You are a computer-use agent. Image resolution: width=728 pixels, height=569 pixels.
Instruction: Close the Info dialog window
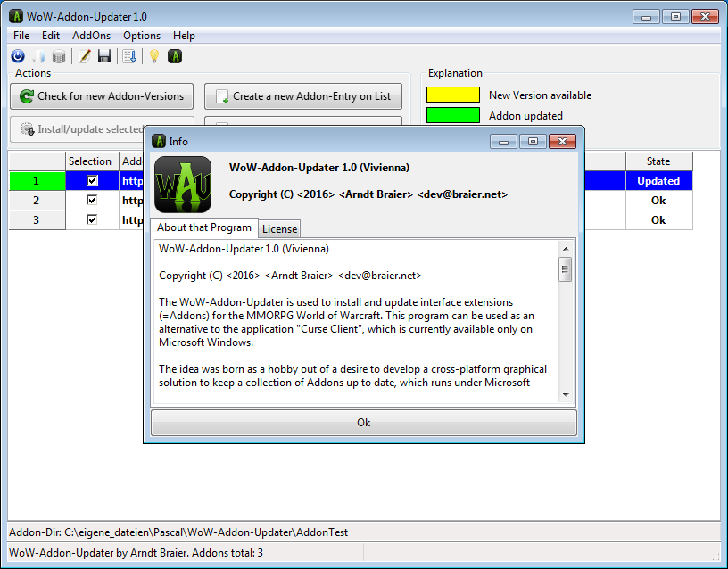(x=562, y=142)
